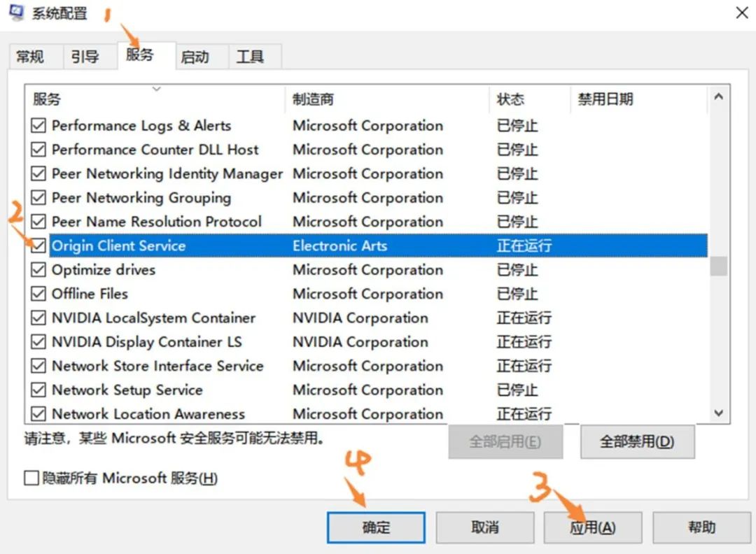
Task: Click the 取消 button
Action: 484,527
